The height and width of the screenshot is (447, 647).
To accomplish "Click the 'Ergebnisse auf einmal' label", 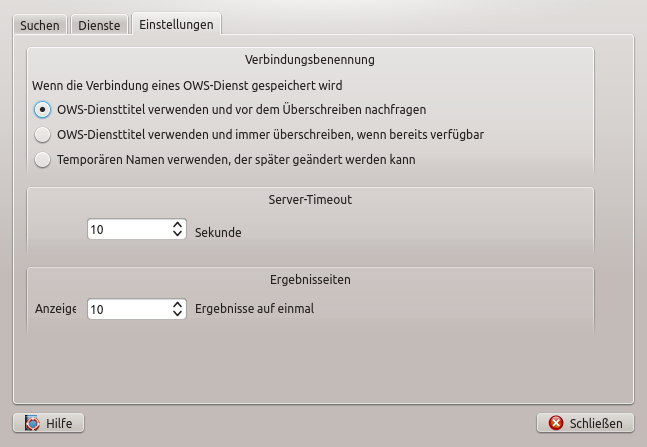I will coord(254,309).
